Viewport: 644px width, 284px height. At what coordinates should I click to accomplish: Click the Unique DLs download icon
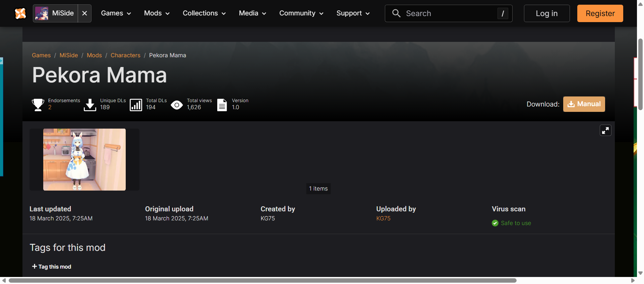coord(90,104)
